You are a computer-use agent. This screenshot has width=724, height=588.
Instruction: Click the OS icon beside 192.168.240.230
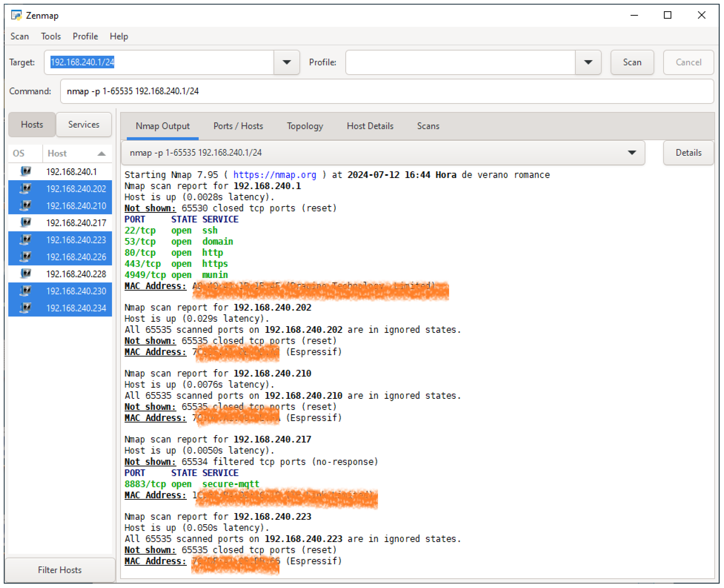click(x=25, y=291)
